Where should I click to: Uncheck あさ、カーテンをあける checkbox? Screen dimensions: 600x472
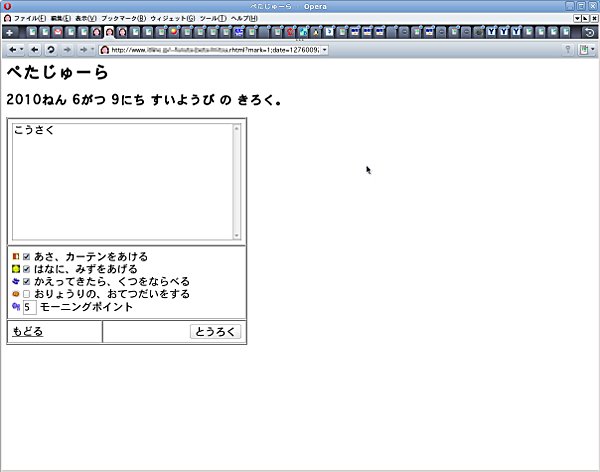click(27, 257)
